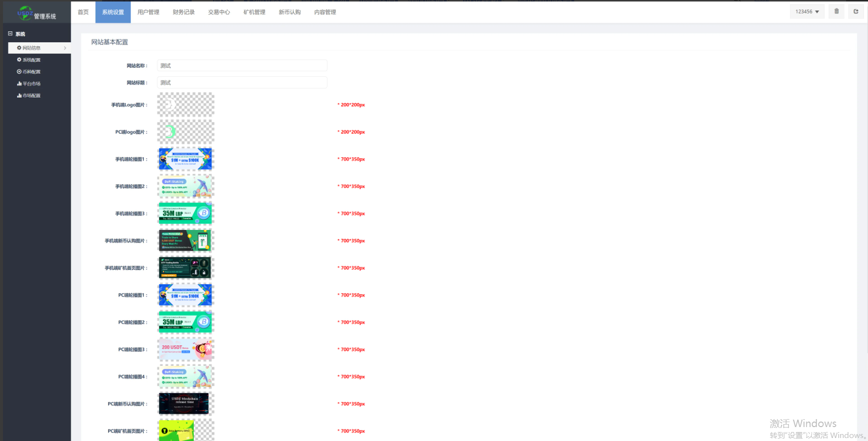This screenshot has width=868, height=441.
Task: Click the USDZ globe logo
Action: coord(25,12)
